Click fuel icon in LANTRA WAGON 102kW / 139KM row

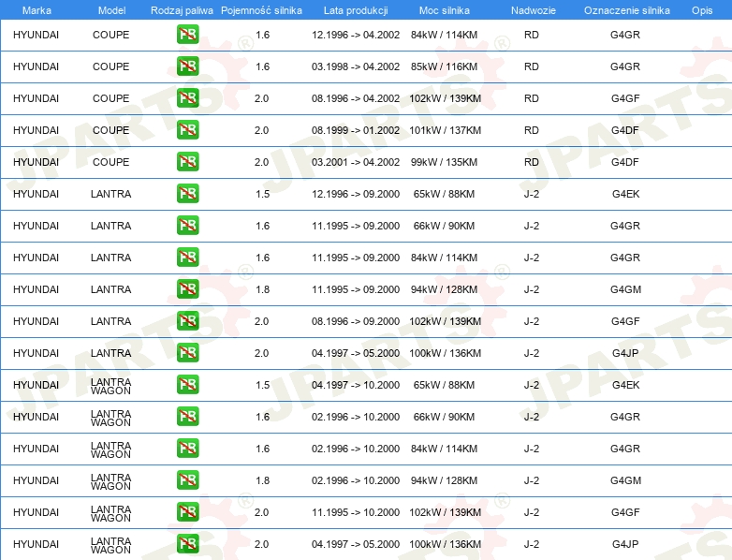click(187, 512)
